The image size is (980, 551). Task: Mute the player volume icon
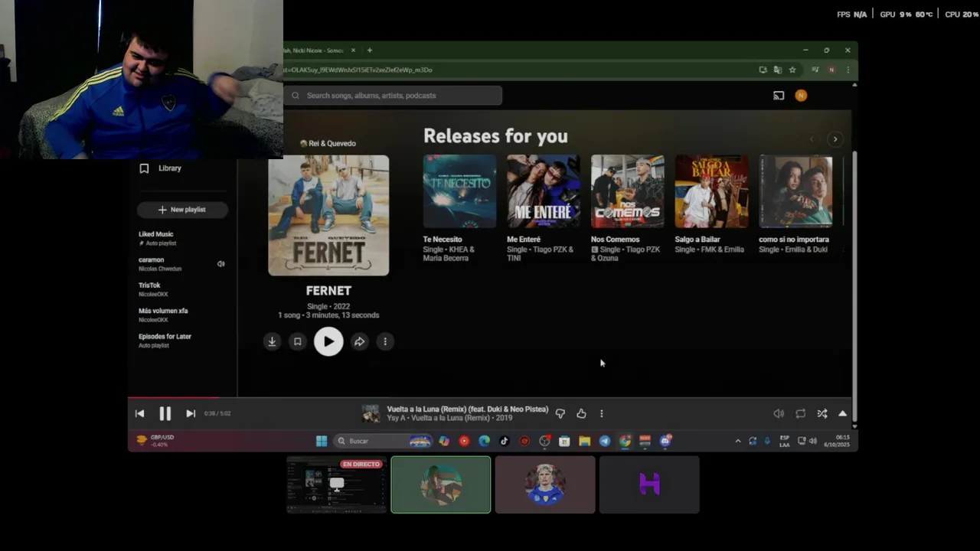coord(779,413)
